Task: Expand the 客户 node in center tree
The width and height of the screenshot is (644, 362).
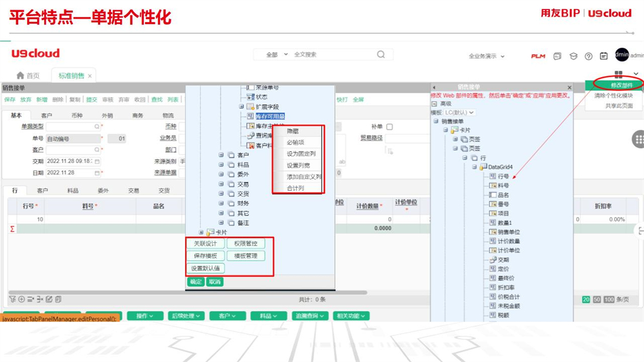Action: tap(221, 155)
